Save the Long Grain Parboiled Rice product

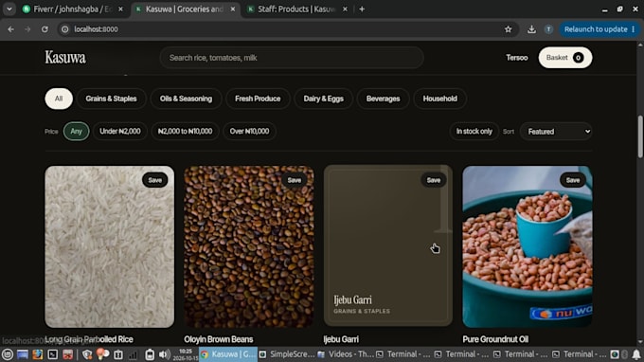[x=154, y=180]
